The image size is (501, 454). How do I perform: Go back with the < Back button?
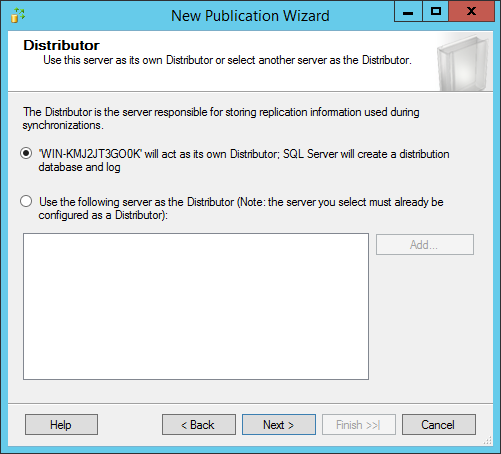pyautogui.click(x=199, y=425)
